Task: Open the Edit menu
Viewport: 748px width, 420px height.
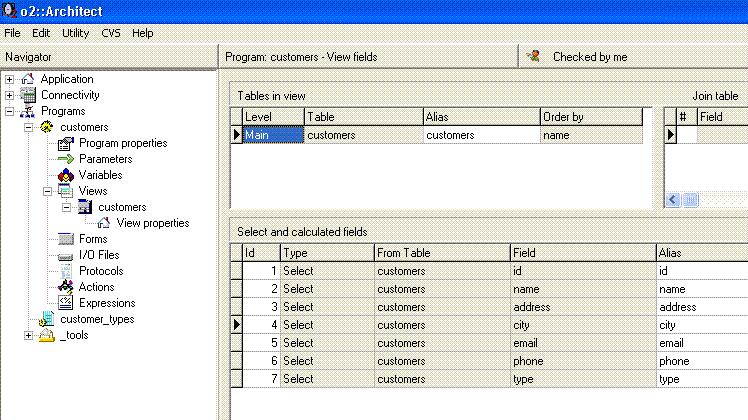Action: tap(41, 33)
